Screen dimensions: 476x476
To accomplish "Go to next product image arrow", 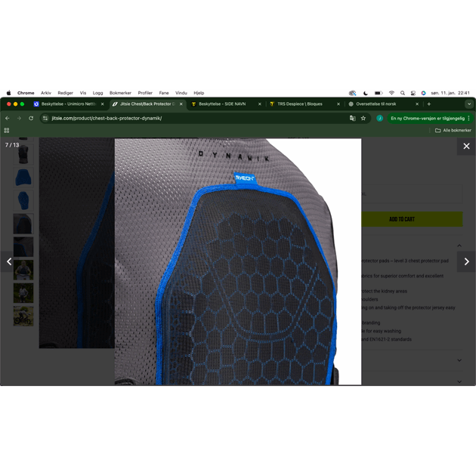I will click(x=466, y=261).
